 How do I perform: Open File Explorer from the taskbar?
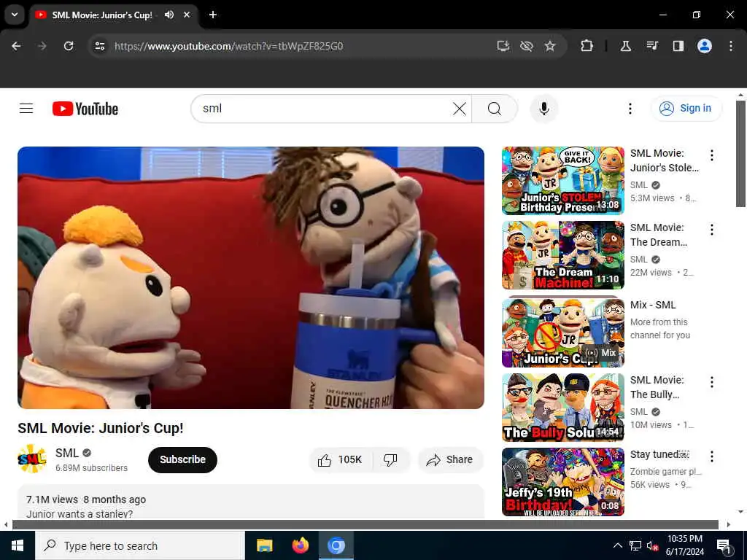click(264, 545)
